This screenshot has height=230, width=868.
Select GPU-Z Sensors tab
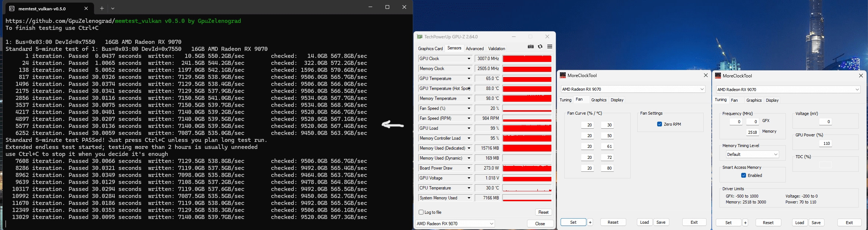point(454,48)
